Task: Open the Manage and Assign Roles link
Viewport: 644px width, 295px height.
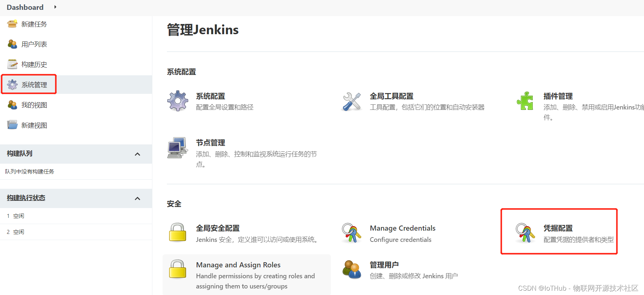Action: pos(238,265)
